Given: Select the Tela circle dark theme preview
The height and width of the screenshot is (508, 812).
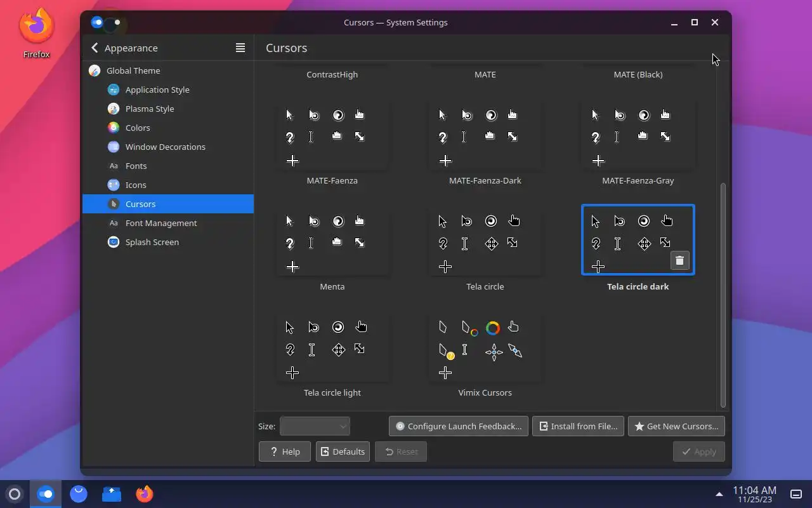Looking at the screenshot, I should [638, 240].
